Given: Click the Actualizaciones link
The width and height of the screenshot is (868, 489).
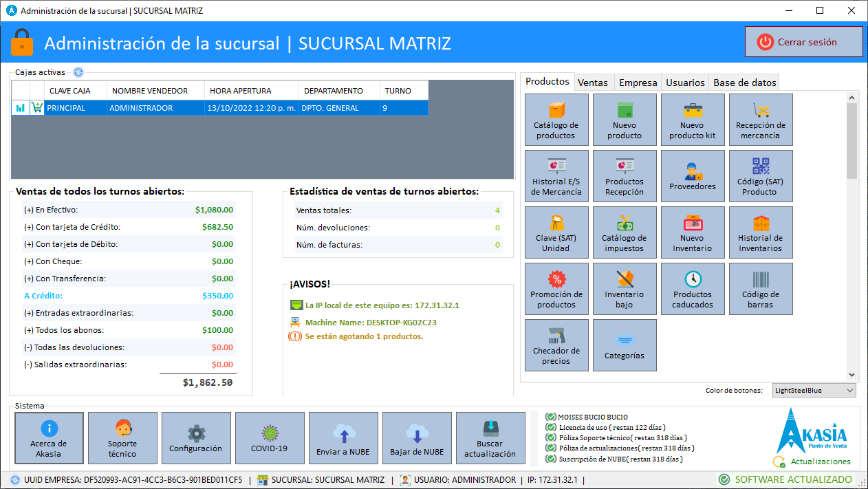Looking at the screenshot, I should pyautogui.click(x=820, y=461).
